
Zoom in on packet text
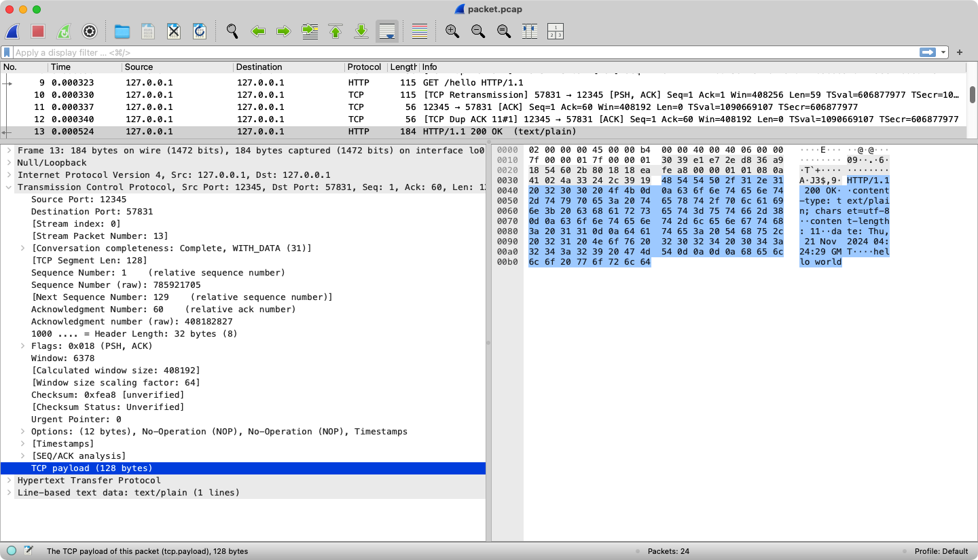pyautogui.click(x=452, y=31)
